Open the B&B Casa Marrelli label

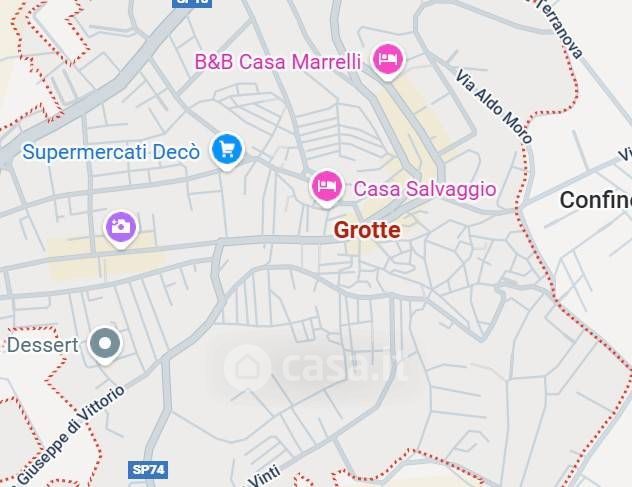(x=278, y=62)
